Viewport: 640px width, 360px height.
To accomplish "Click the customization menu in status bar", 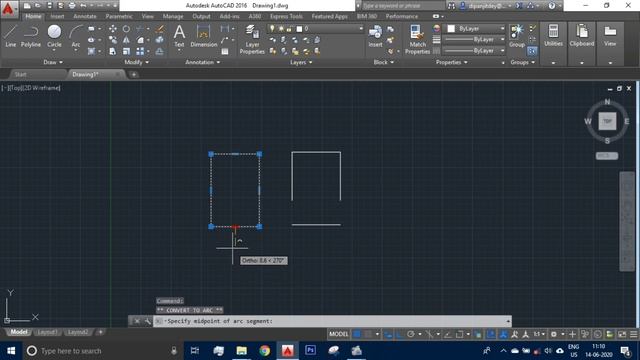I will coord(633,334).
